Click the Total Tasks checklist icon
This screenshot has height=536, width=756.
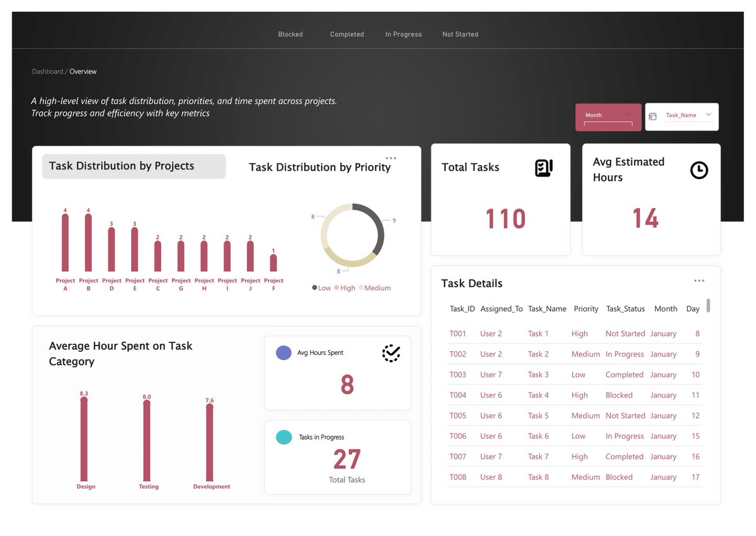coord(544,168)
